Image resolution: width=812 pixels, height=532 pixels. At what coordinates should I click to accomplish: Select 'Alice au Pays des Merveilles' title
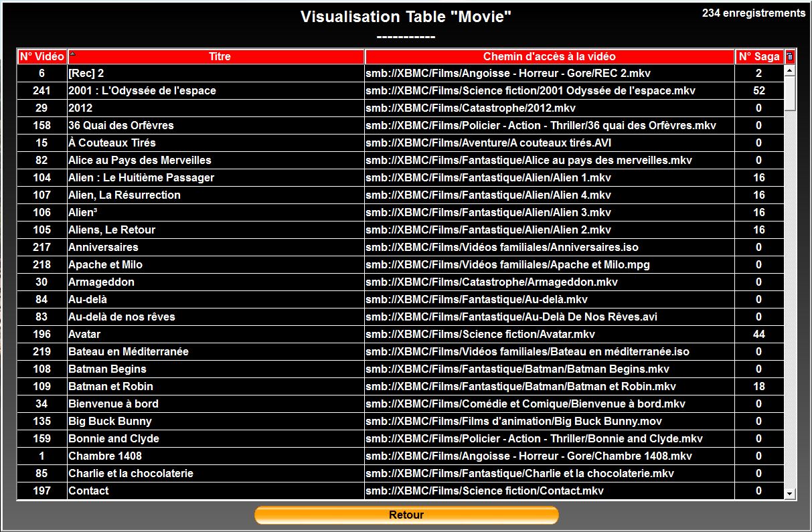139,160
